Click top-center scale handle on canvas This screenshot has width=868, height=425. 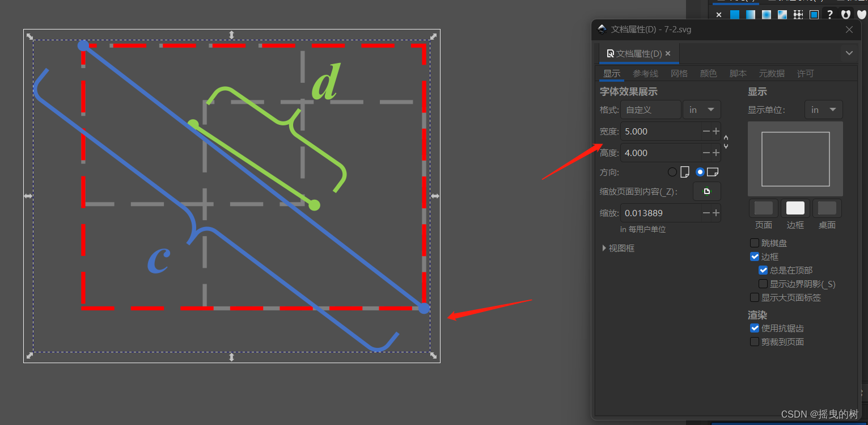tap(231, 35)
